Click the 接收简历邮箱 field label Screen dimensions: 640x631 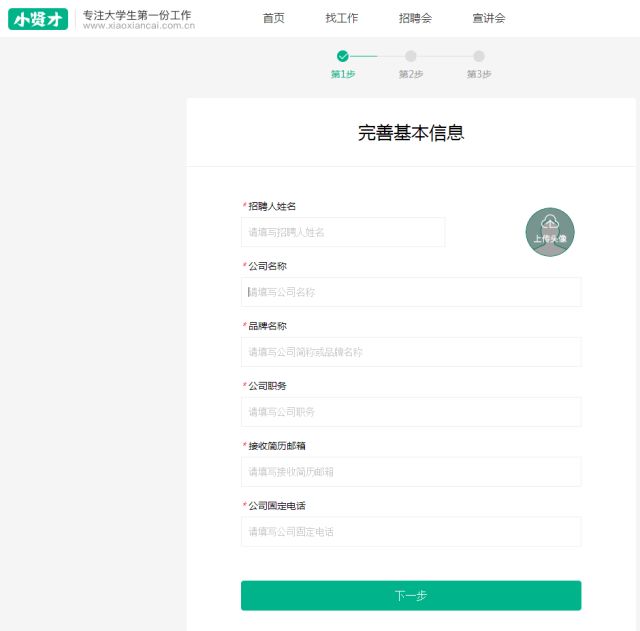277,446
